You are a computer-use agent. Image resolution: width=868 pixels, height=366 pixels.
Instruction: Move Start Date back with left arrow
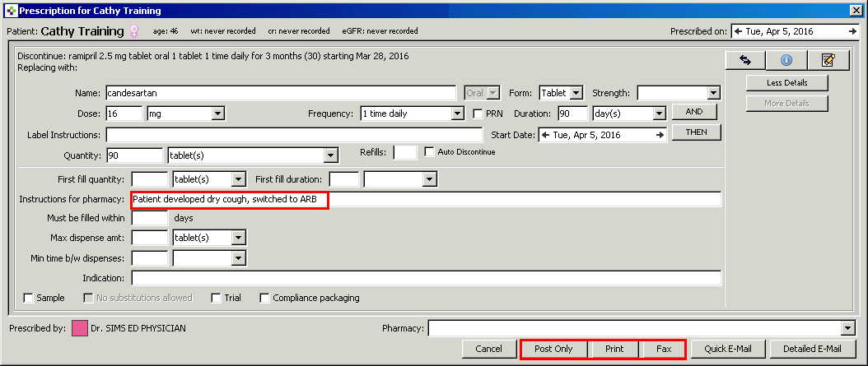(545, 135)
